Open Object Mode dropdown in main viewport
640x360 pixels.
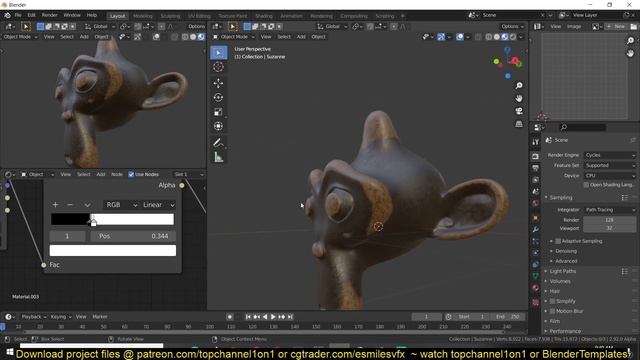tap(233, 37)
